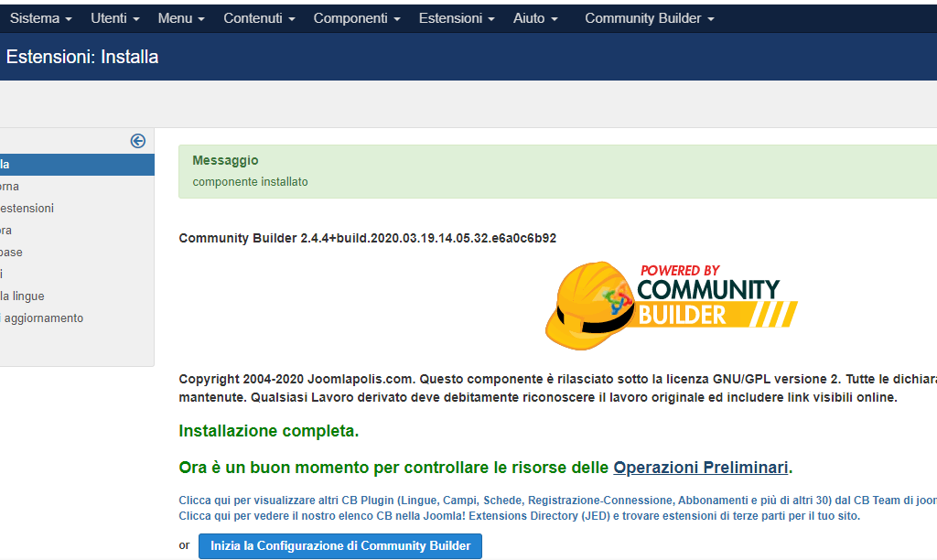The image size is (937, 560).
Task: Expand the Componenti dropdown
Action: pos(357,18)
